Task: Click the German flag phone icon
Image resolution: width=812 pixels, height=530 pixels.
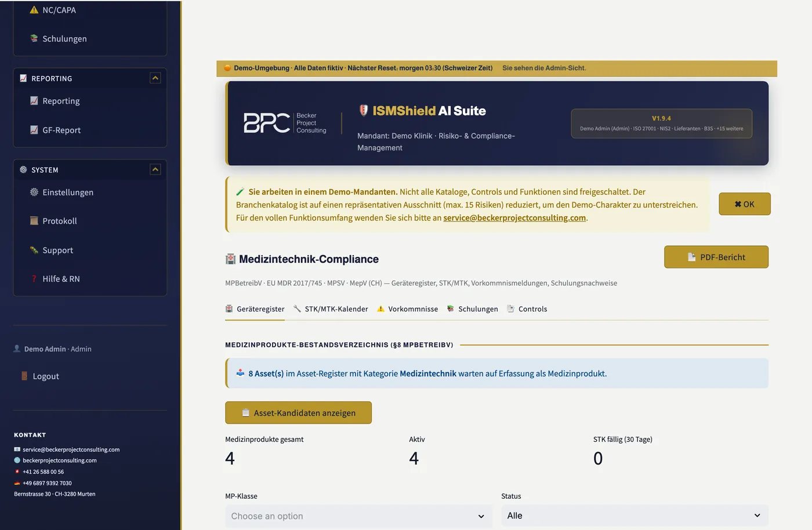Action: pyautogui.click(x=17, y=482)
